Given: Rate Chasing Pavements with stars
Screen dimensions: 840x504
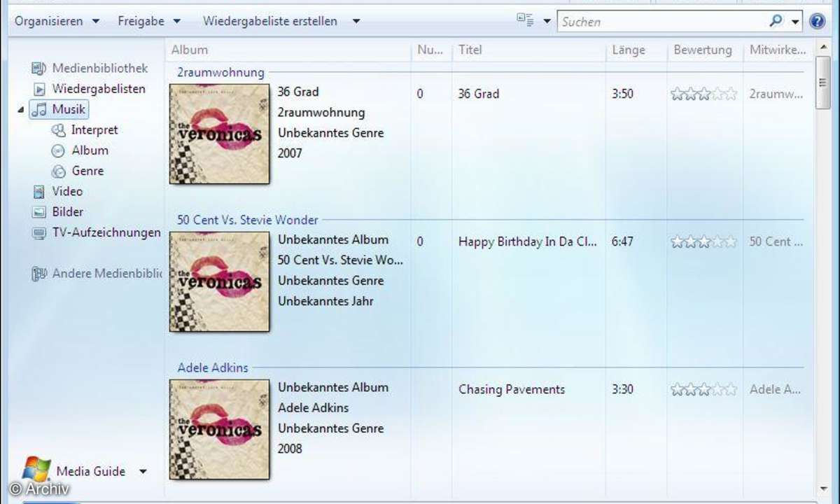Looking at the screenshot, I should coord(704,390).
